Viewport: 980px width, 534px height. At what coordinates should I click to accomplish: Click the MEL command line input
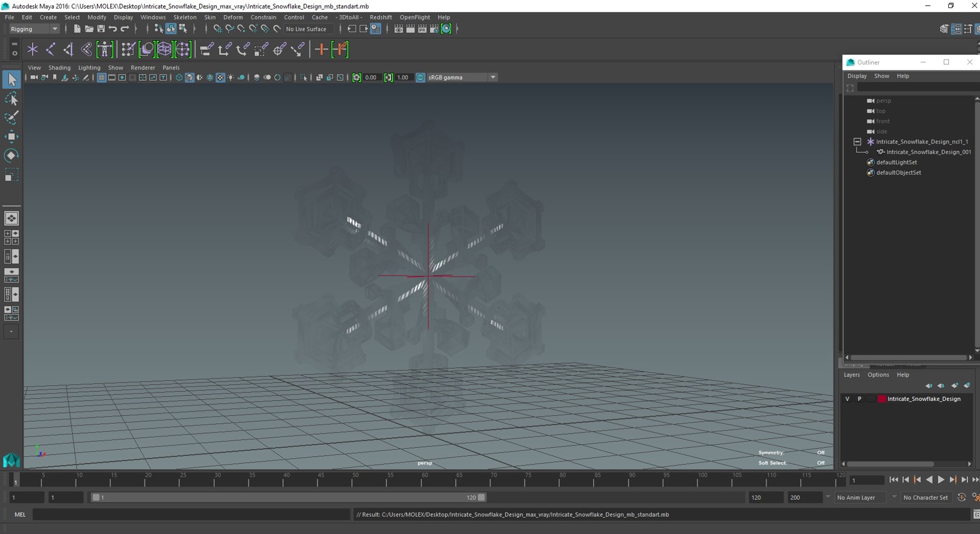tap(191, 515)
